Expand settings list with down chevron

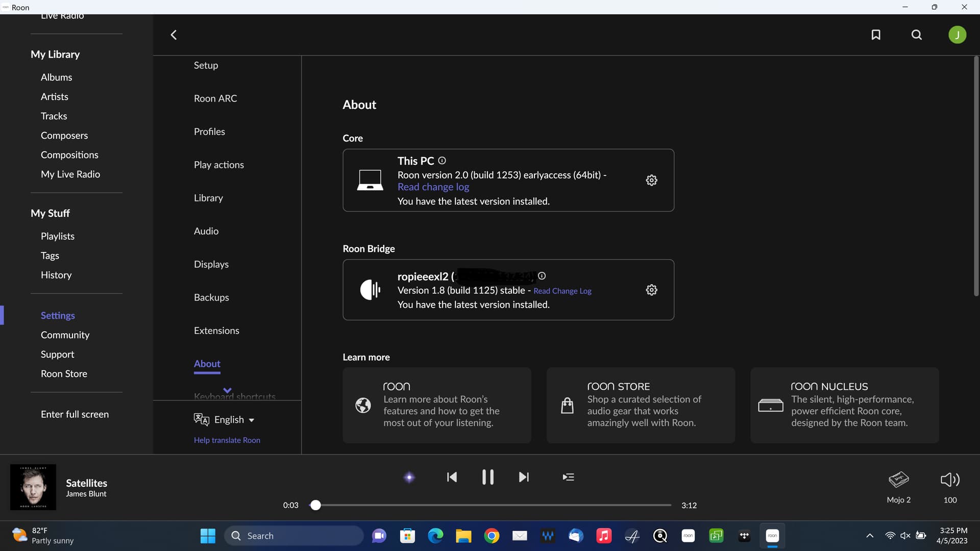(x=227, y=390)
